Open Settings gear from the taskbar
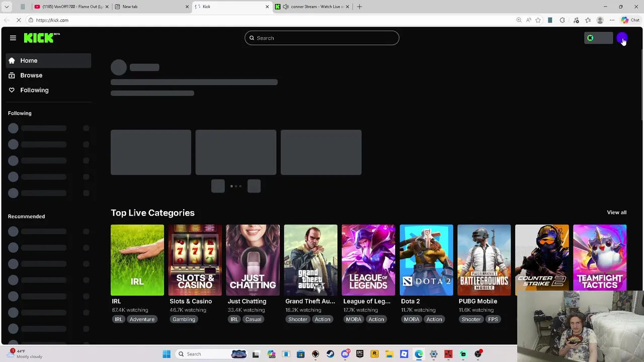 [433, 354]
